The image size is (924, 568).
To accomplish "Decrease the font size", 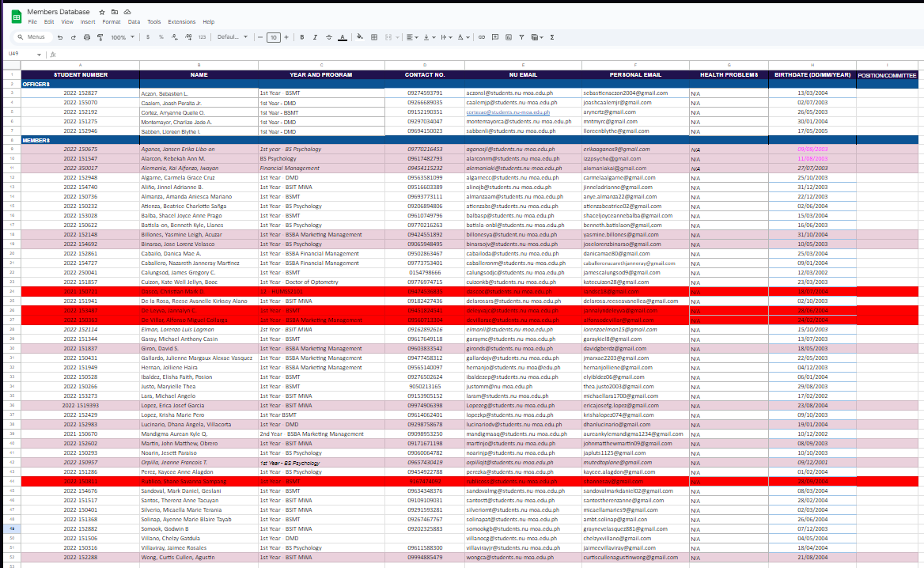I will pyautogui.click(x=259, y=37).
